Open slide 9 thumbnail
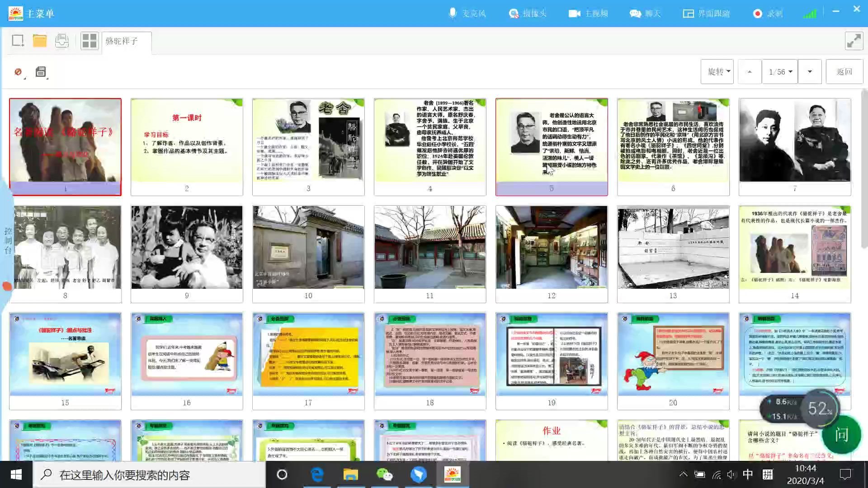 coord(187,254)
